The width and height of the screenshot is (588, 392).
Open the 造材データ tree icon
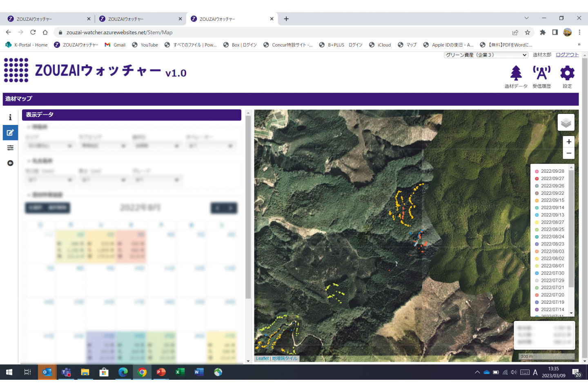click(x=516, y=73)
